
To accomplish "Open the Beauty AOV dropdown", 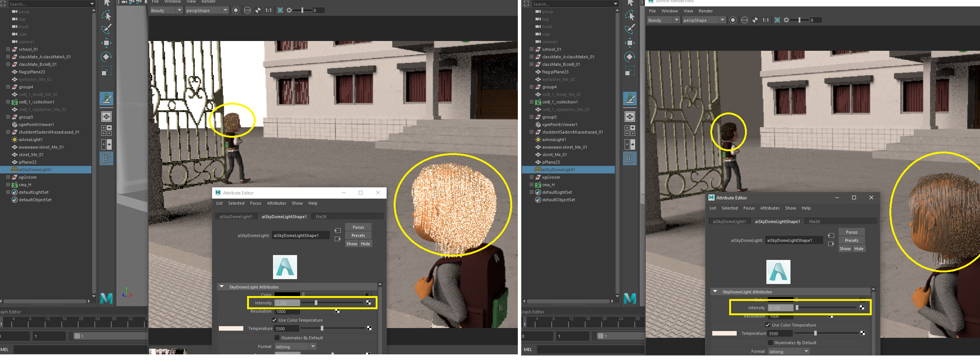I will (179, 10).
